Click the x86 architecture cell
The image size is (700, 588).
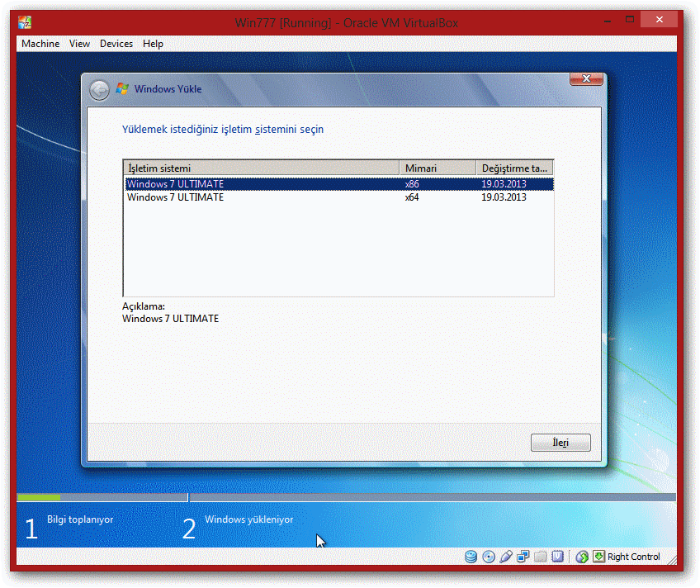click(x=412, y=184)
